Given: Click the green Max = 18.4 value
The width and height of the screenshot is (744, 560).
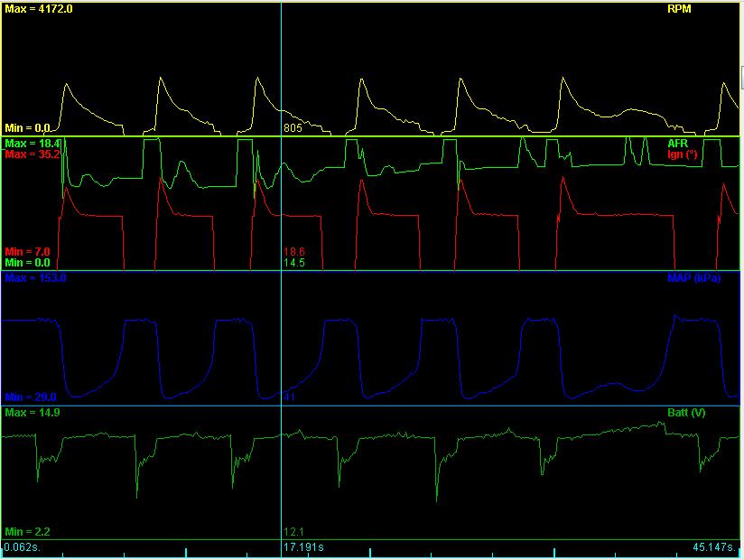Looking at the screenshot, I should pyautogui.click(x=33, y=144).
